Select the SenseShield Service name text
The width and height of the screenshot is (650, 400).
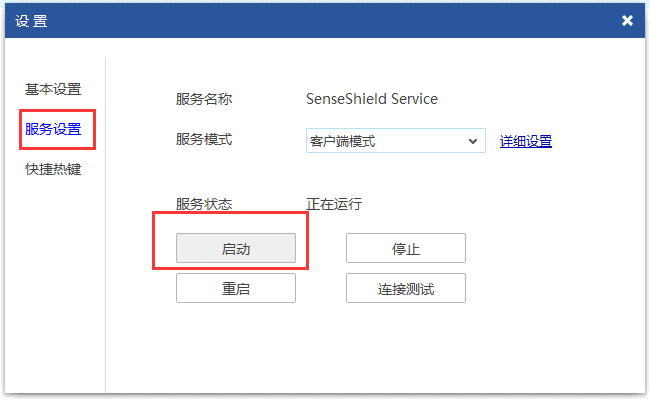(371, 99)
